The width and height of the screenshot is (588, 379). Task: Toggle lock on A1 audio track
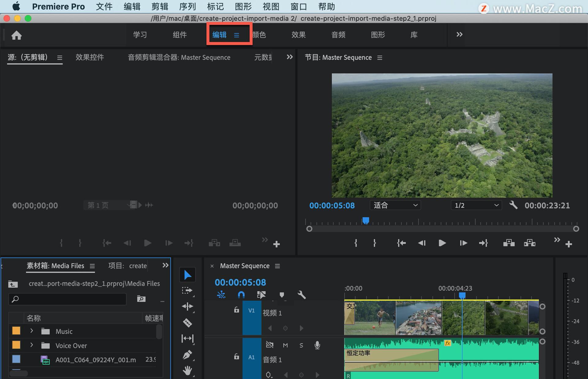[236, 357]
